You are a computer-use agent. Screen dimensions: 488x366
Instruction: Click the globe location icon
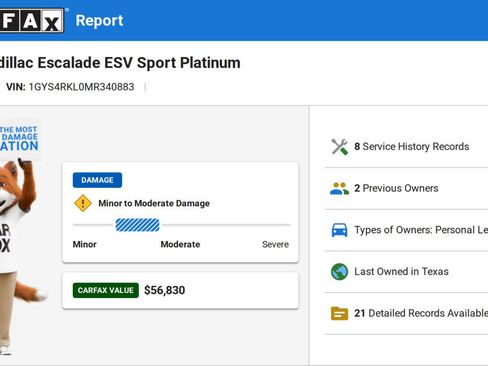pyautogui.click(x=339, y=272)
